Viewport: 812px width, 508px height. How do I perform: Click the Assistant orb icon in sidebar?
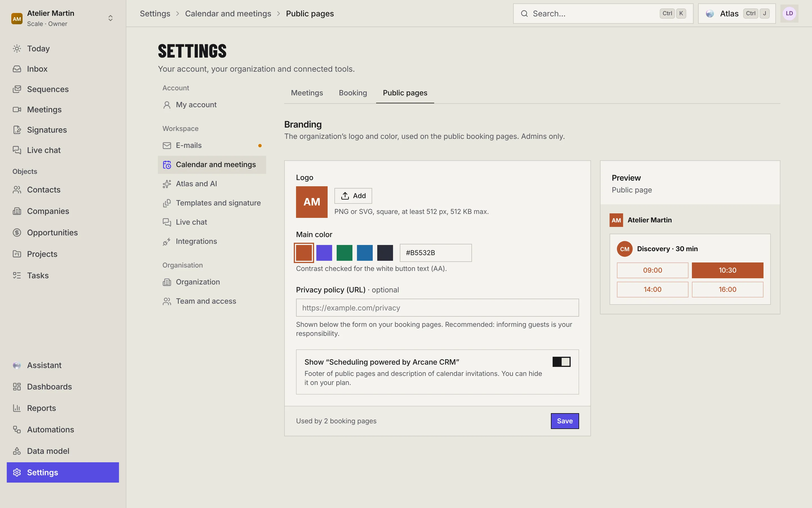[17, 365]
